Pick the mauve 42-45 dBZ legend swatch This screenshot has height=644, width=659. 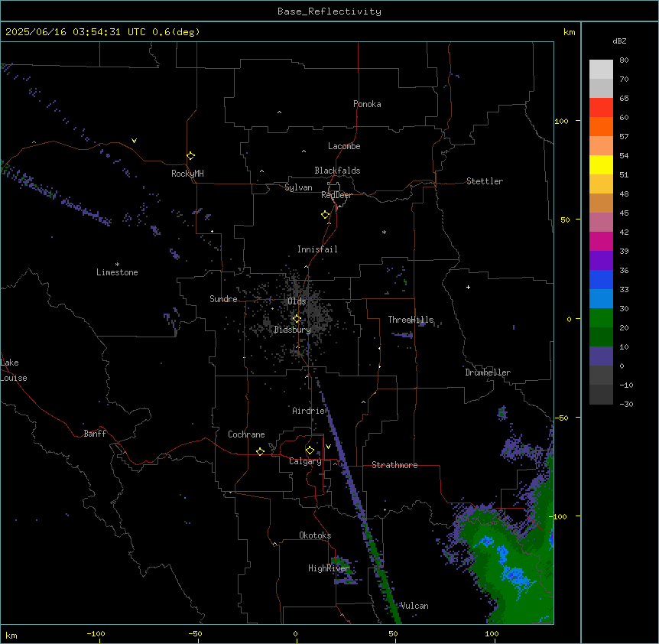click(601, 223)
